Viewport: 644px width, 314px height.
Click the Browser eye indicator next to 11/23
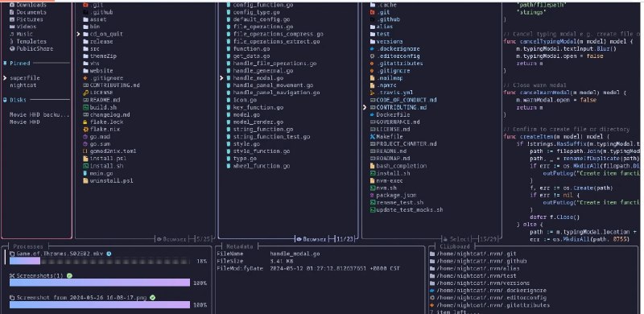(x=312, y=239)
